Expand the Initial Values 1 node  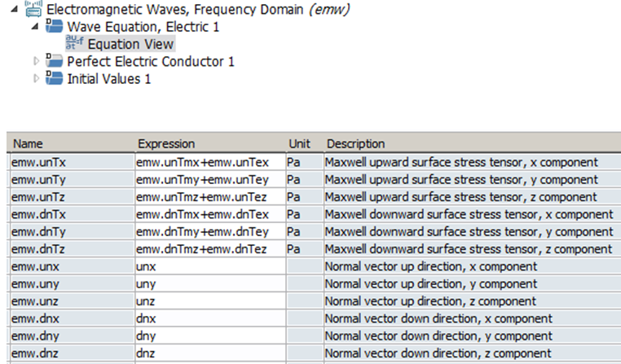[36, 78]
